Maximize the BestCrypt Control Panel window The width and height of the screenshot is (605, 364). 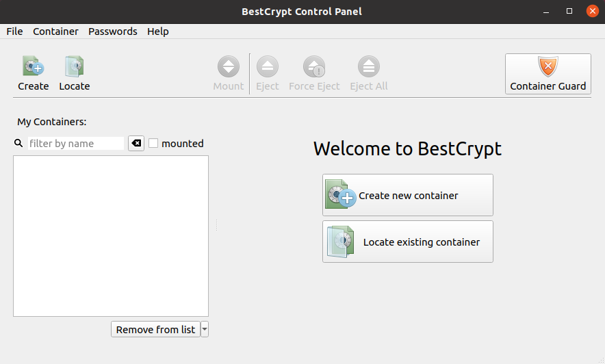(x=569, y=11)
